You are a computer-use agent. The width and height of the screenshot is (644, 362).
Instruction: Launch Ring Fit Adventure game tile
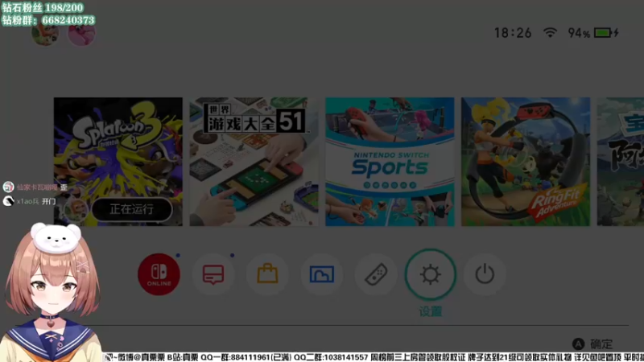[x=526, y=162]
